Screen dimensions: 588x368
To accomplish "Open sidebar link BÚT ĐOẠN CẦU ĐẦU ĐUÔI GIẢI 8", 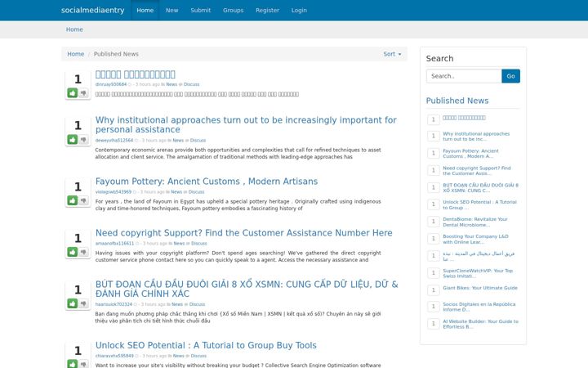I will click(480, 188).
